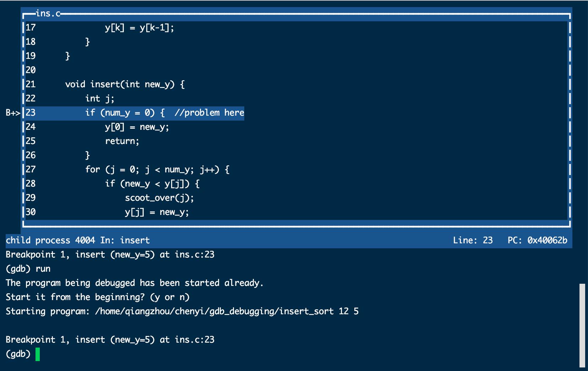
Task: Click the 'Starting program:' path line
Action: coord(182,311)
